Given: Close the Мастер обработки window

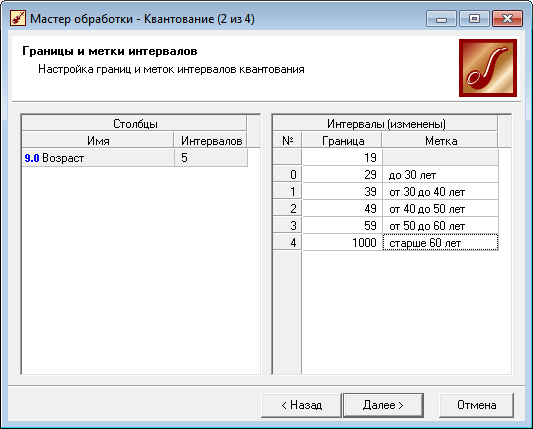Looking at the screenshot, I should (507, 19).
